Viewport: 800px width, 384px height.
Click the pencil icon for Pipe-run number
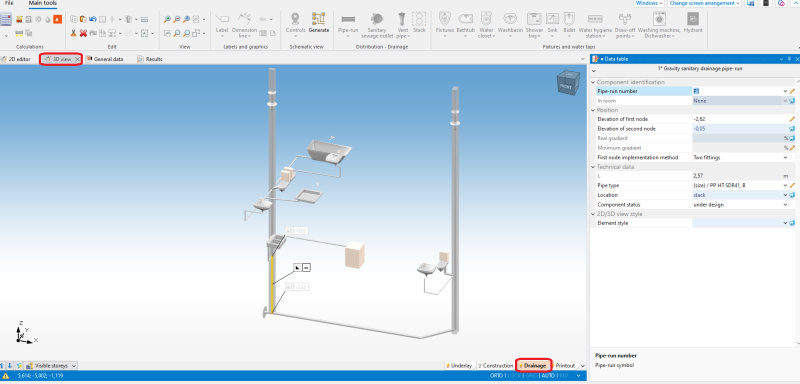[792, 91]
